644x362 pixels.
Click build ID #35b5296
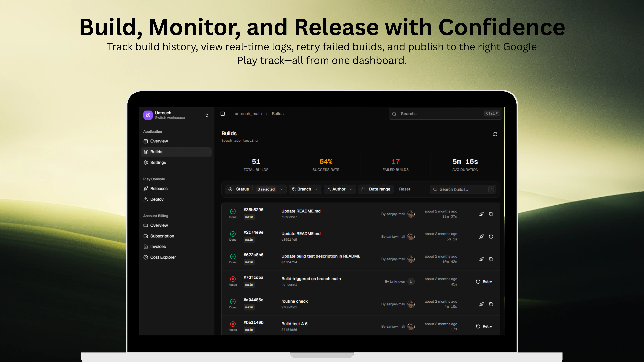pos(253,210)
